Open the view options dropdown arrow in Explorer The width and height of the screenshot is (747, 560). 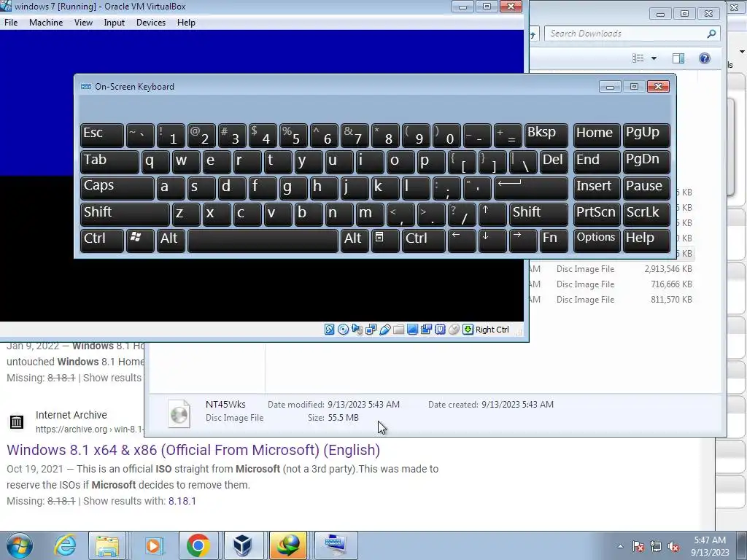tap(654, 58)
